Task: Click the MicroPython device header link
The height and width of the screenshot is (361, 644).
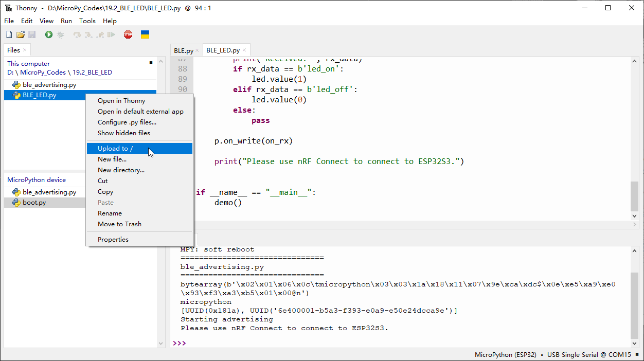Action: [37, 180]
